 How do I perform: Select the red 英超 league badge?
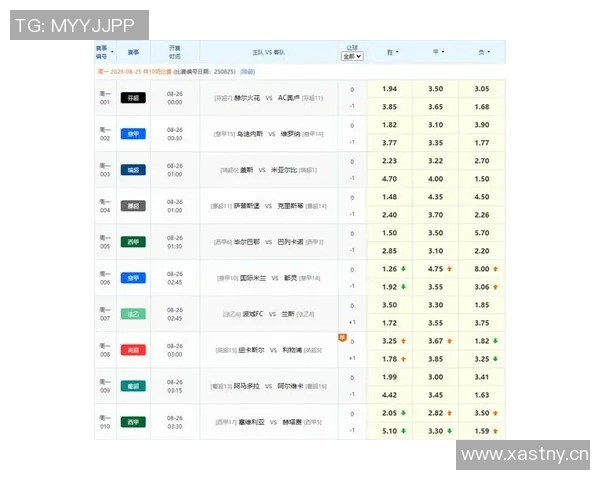tap(132, 350)
